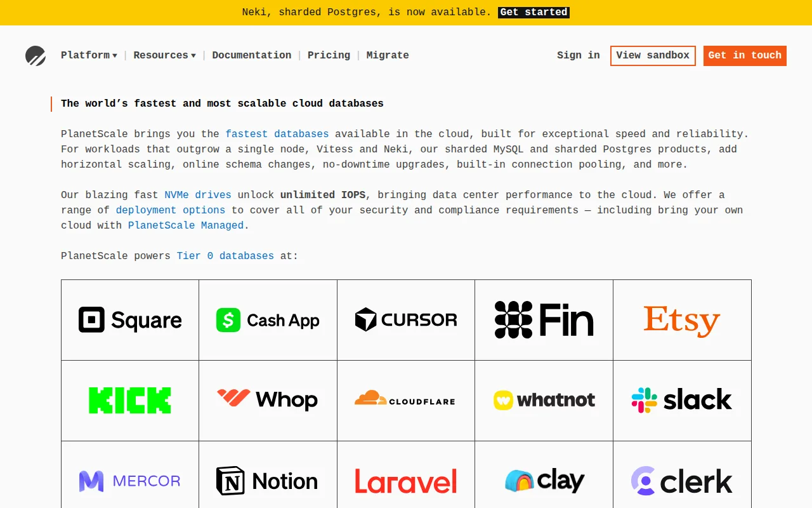Click Get started in the banner
This screenshot has width=812, height=508.
coord(534,12)
